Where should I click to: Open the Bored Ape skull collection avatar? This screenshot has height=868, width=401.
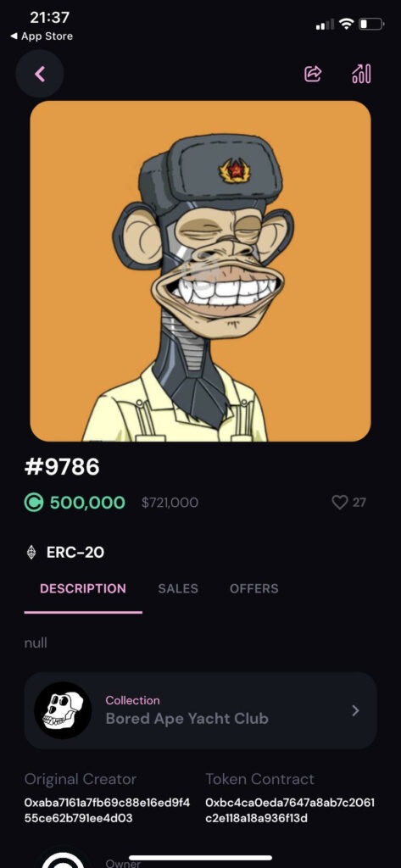click(x=63, y=710)
